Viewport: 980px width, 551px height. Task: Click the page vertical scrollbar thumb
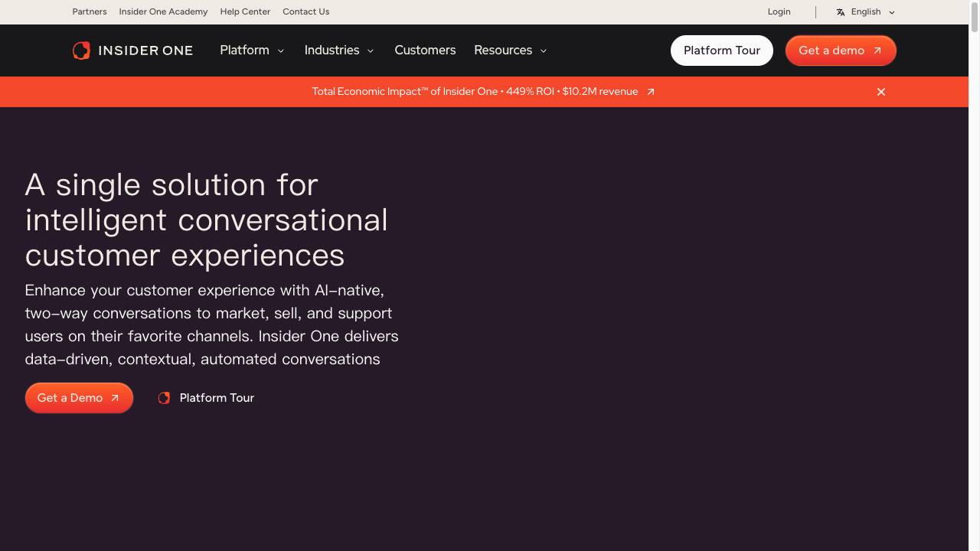point(974,18)
